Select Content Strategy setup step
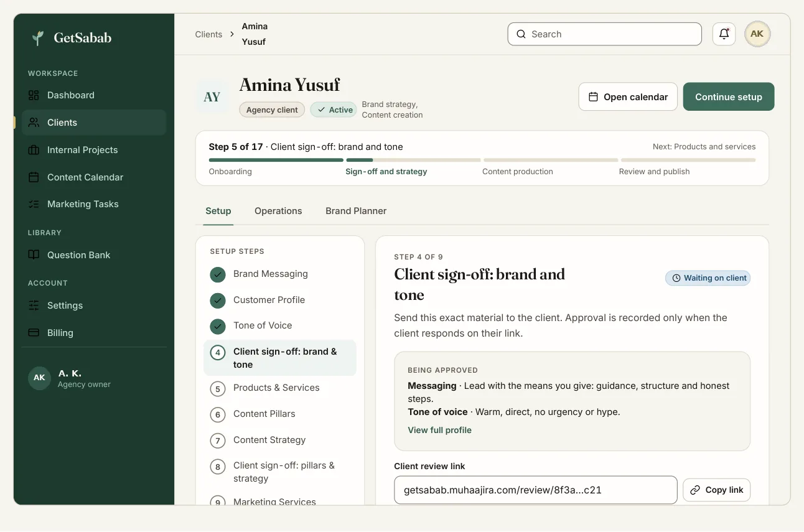This screenshot has height=532, width=804. (x=280, y=441)
